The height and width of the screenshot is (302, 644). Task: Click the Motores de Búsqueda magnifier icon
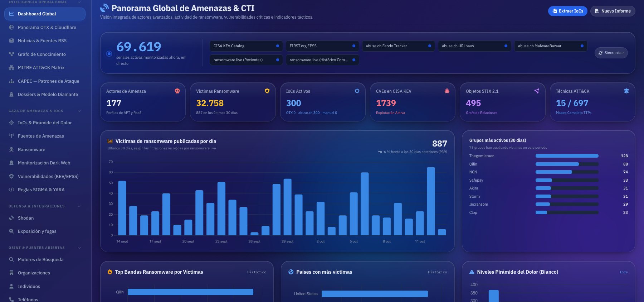click(11, 259)
